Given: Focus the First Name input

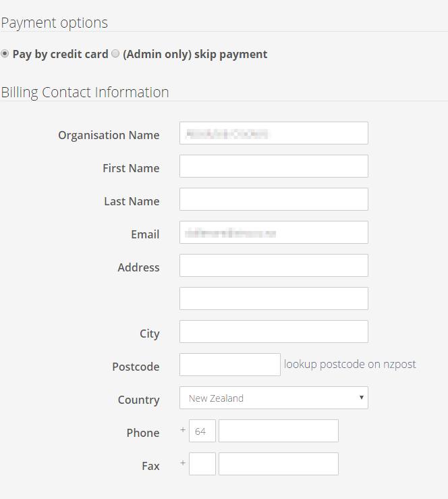Looking at the screenshot, I should click(x=273, y=167).
